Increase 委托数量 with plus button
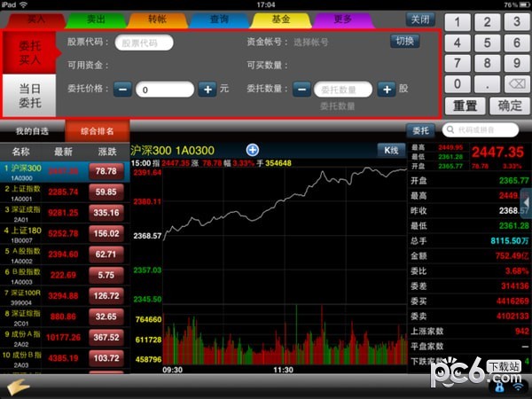The image size is (532, 399). [x=387, y=90]
